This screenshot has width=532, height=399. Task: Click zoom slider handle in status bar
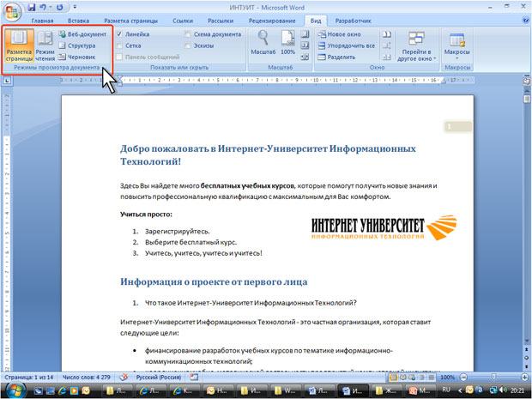coord(493,378)
